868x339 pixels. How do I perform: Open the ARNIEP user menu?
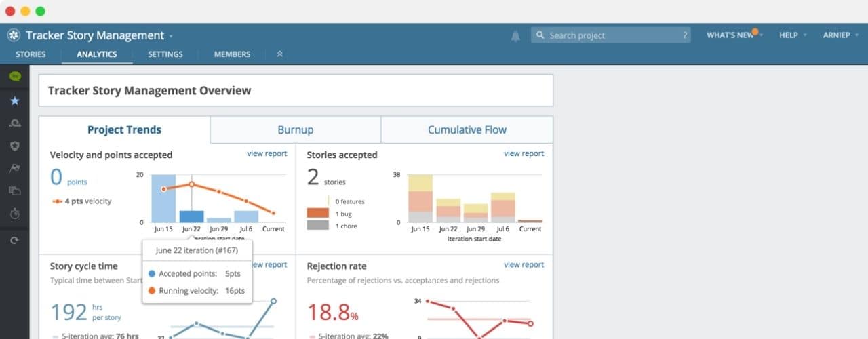click(x=840, y=35)
